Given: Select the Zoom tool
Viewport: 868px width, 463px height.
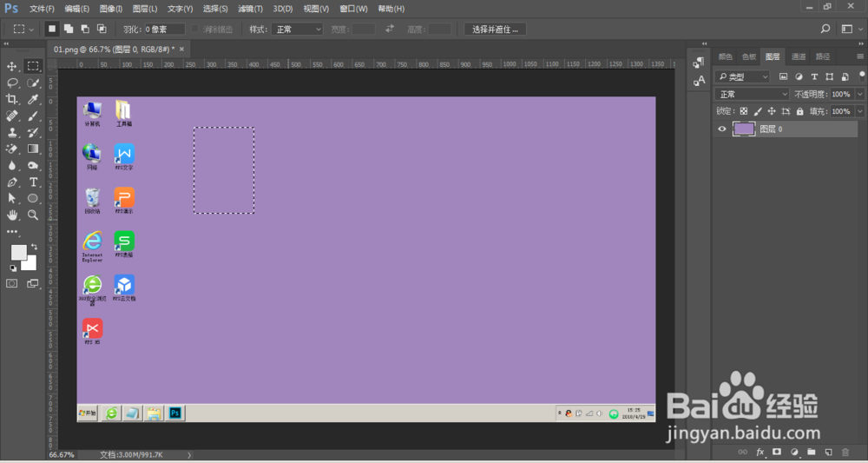Looking at the screenshot, I should (33, 215).
